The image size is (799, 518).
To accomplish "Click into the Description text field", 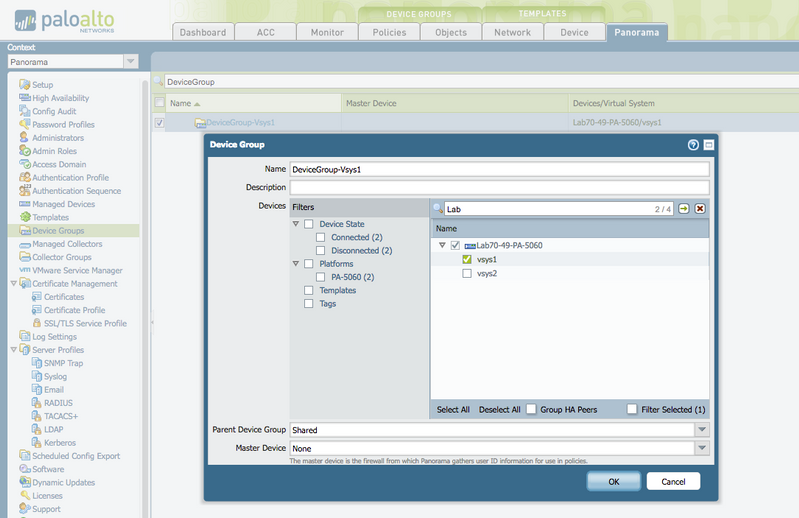I will (499, 187).
